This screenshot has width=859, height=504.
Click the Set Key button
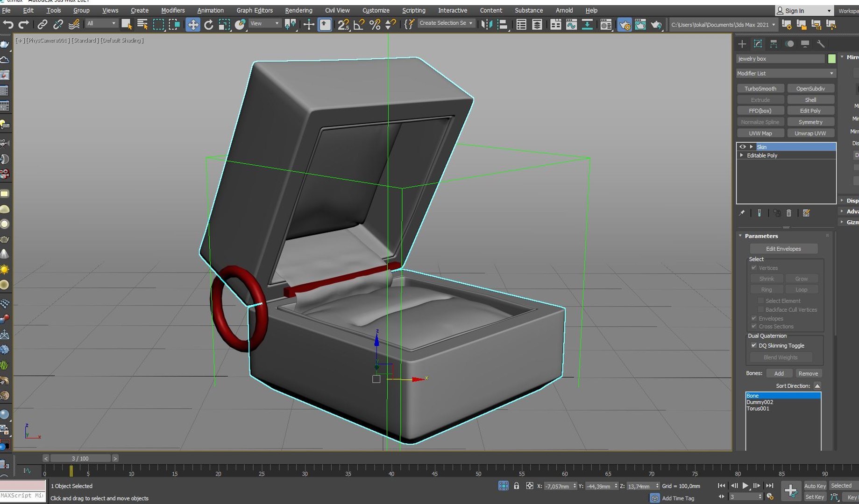[815, 497]
